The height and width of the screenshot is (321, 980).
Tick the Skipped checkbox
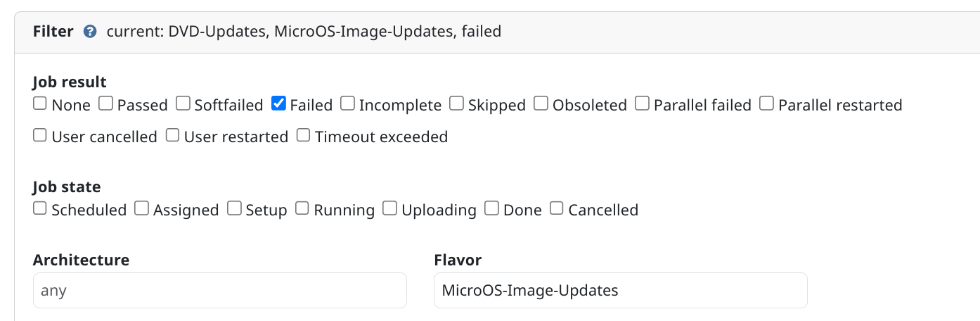(457, 104)
